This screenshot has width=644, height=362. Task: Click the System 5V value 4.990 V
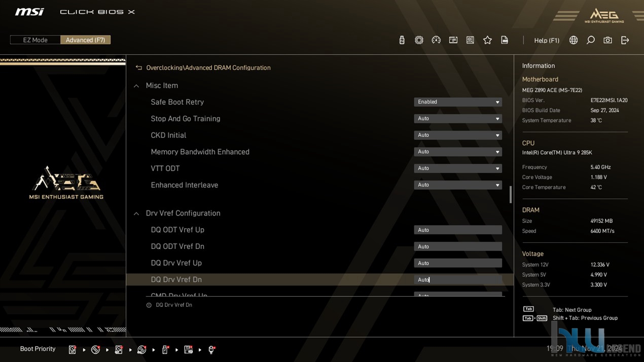pyautogui.click(x=599, y=275)
